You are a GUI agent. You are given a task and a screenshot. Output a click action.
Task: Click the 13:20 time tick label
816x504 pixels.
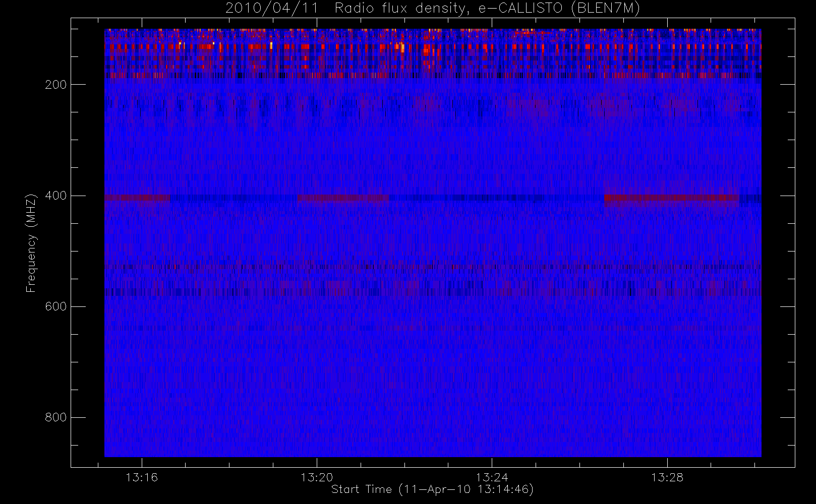click(317, 477)
